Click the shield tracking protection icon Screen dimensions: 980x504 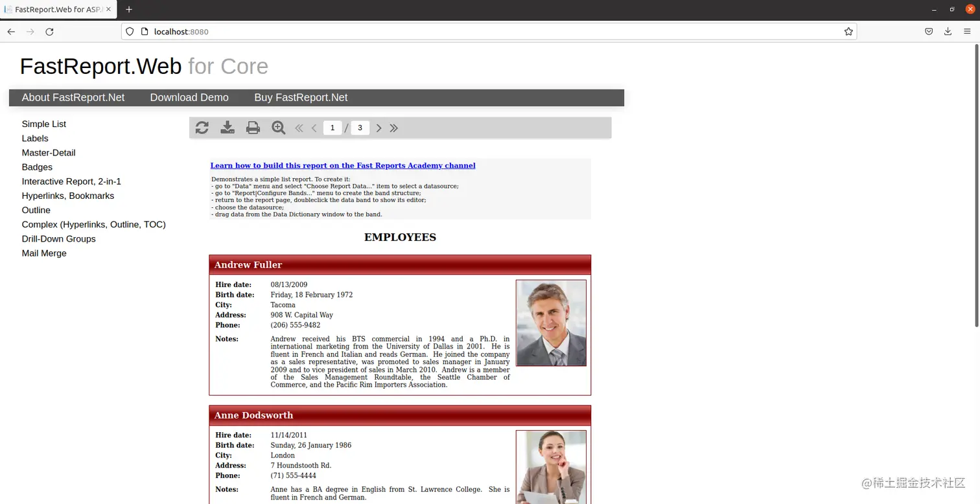point(130,31)
